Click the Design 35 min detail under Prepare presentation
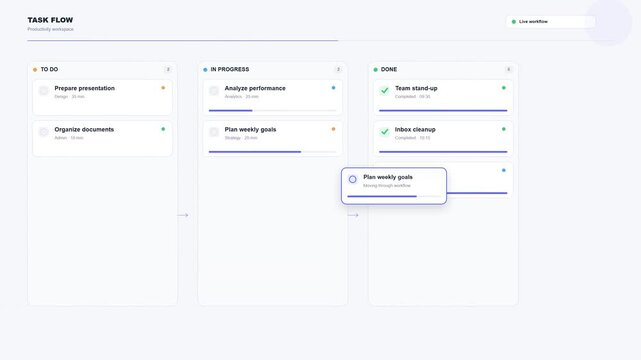The width and height of the screenshot is (641, 360). (69, 97)
